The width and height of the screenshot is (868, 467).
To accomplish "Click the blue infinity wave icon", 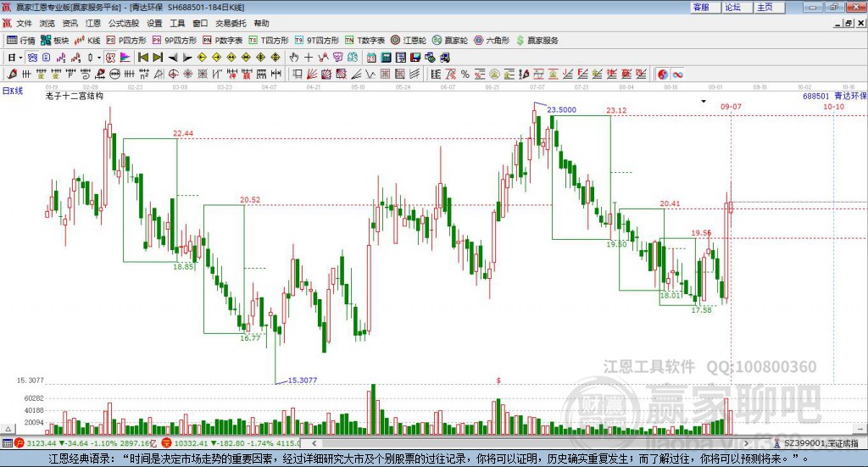I will 677,74.
